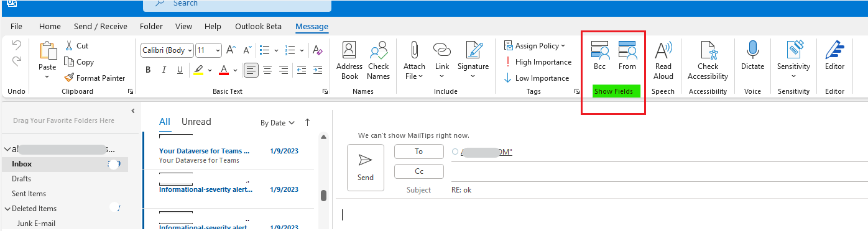Switch to the Send / Receive tab
Viewport: 868px width, 231px height.
pos(100,27)
